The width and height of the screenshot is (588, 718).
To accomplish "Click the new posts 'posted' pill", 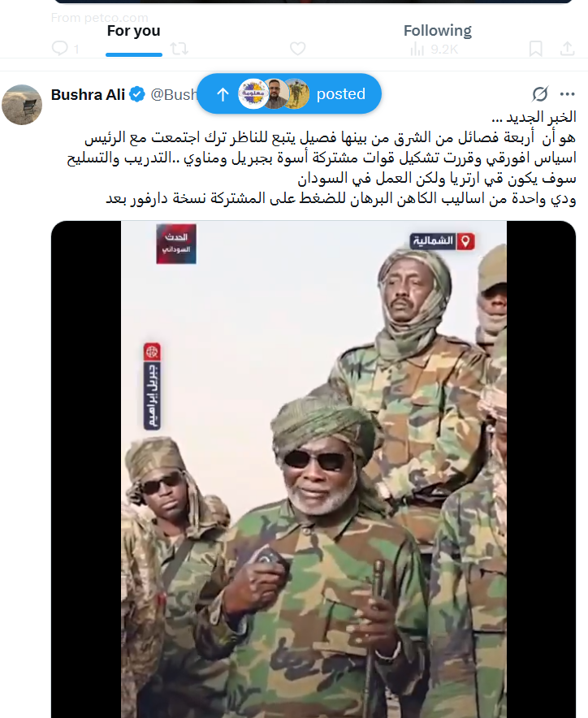I will coord(289,94).
